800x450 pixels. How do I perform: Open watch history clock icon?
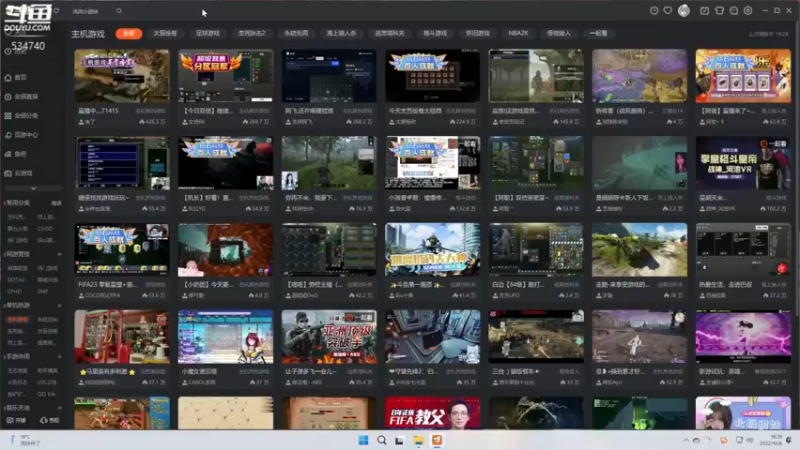654,10
